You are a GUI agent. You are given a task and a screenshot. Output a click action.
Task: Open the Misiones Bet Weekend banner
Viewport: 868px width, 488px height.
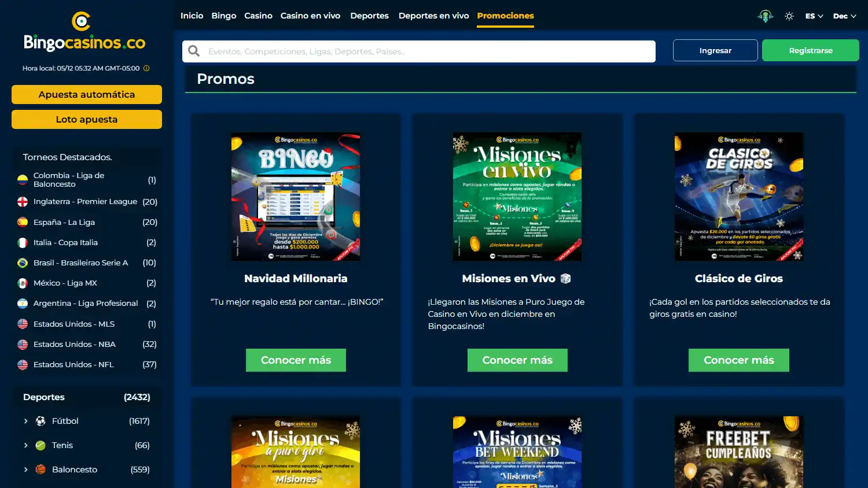tap(517, 452)
